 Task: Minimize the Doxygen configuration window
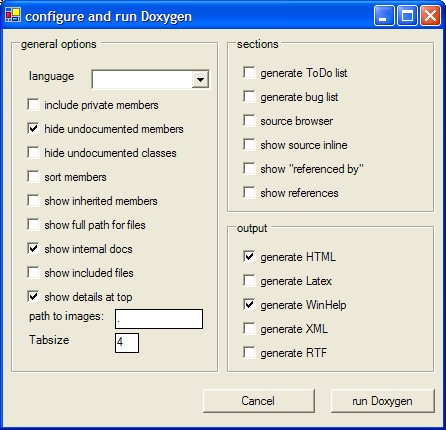point(384,16)
